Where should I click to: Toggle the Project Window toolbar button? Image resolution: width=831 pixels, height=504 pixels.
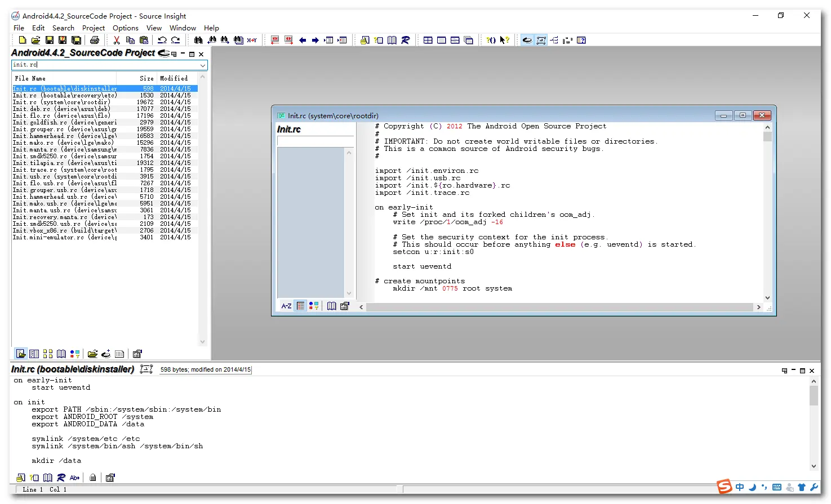pos(527,40)
